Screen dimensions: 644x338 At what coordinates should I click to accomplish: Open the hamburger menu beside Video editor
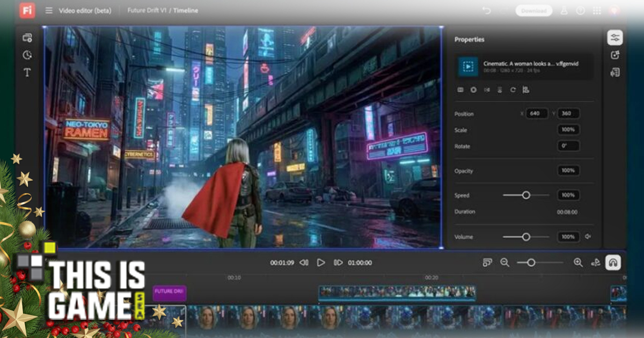[49, 11]
